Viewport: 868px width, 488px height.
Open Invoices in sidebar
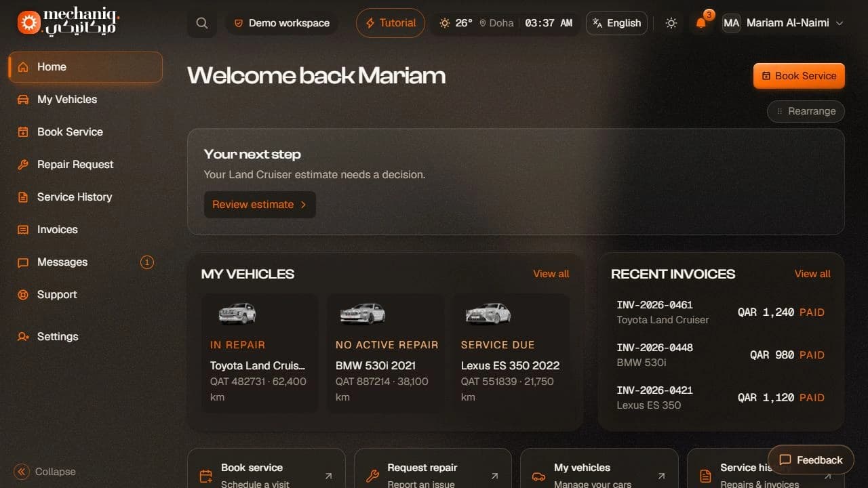pyautogui.click(x=85, y=230)
